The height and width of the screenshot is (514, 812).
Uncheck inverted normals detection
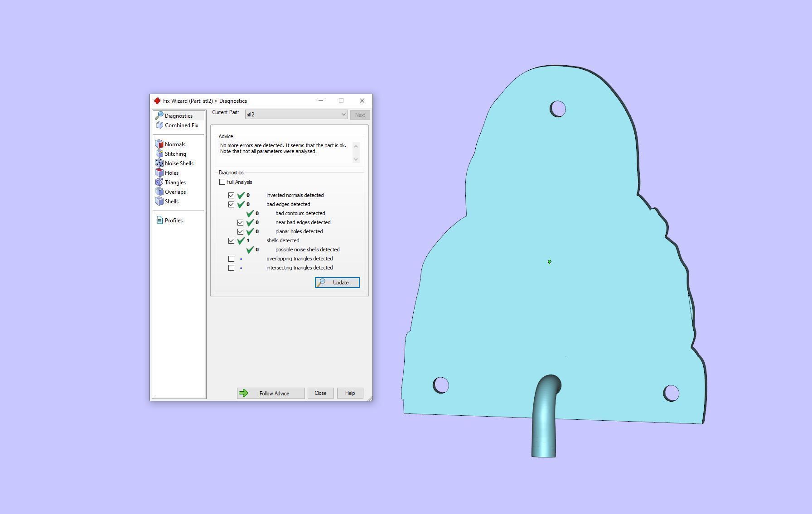232,195
